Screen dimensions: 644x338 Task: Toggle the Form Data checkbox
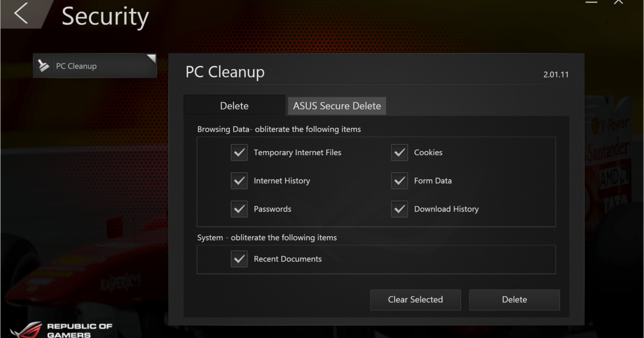(x=399, y=181)
